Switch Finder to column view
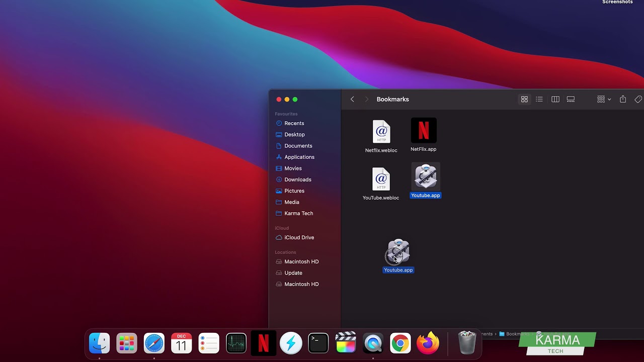 coord(555,100)
